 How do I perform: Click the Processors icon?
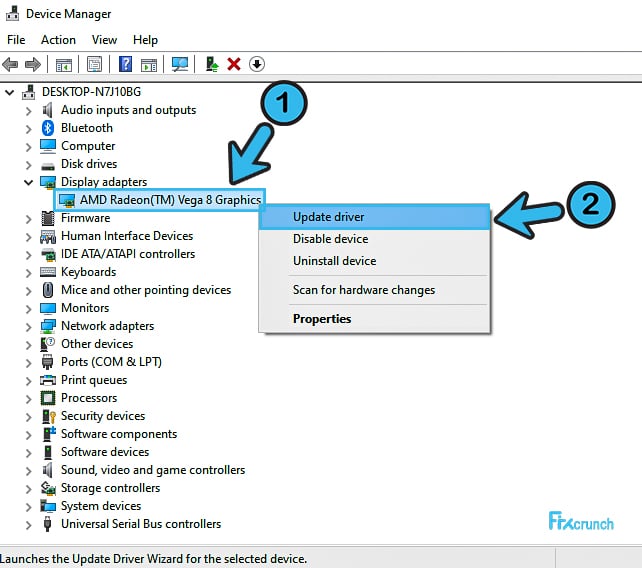coord(48,398)
